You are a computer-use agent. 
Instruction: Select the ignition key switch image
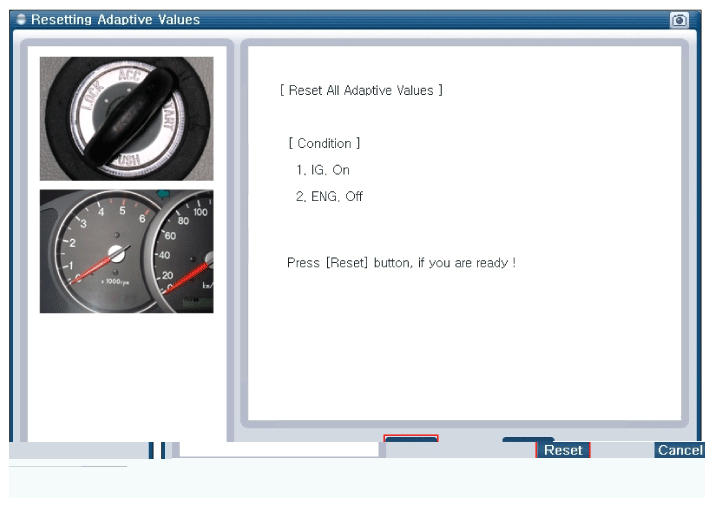click(126, 118)
